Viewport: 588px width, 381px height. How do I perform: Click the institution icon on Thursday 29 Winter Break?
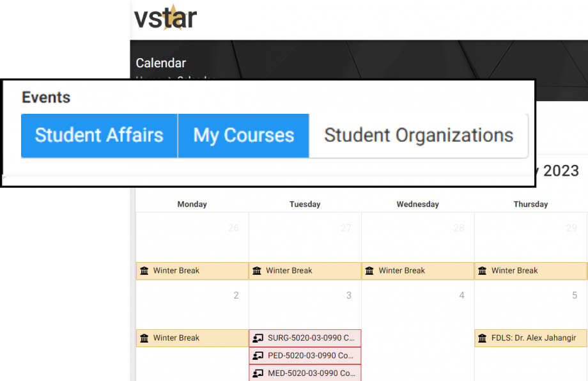click(x=483, y=270)
